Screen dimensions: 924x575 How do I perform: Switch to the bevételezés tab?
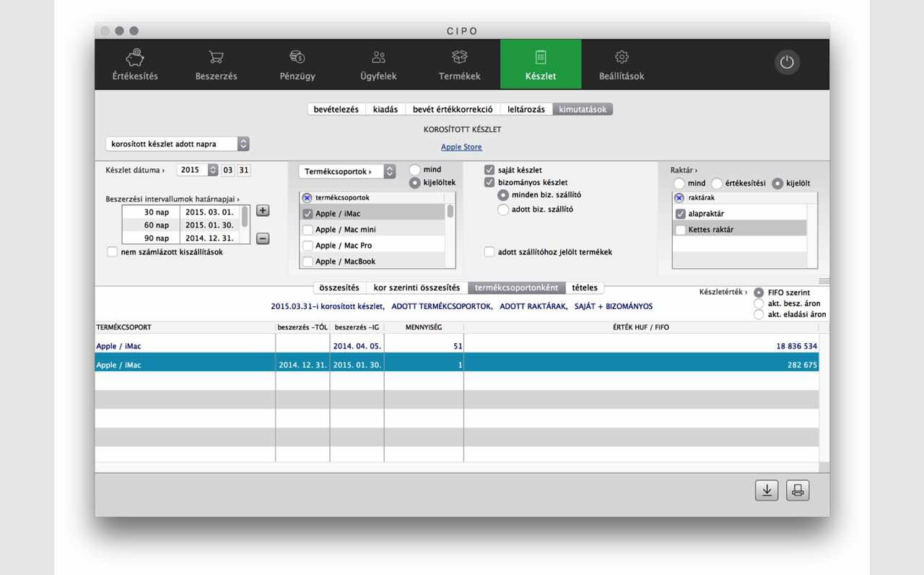(x=336, y=109)
